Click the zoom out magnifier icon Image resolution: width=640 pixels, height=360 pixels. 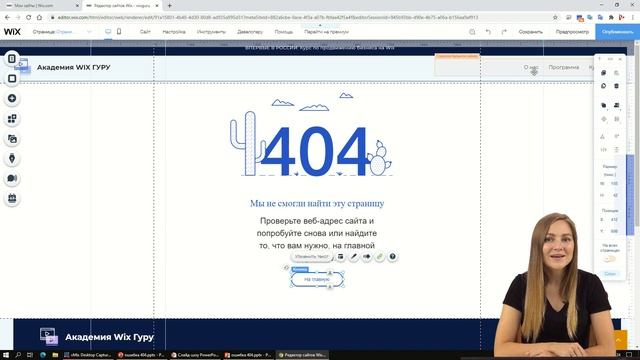472,32
